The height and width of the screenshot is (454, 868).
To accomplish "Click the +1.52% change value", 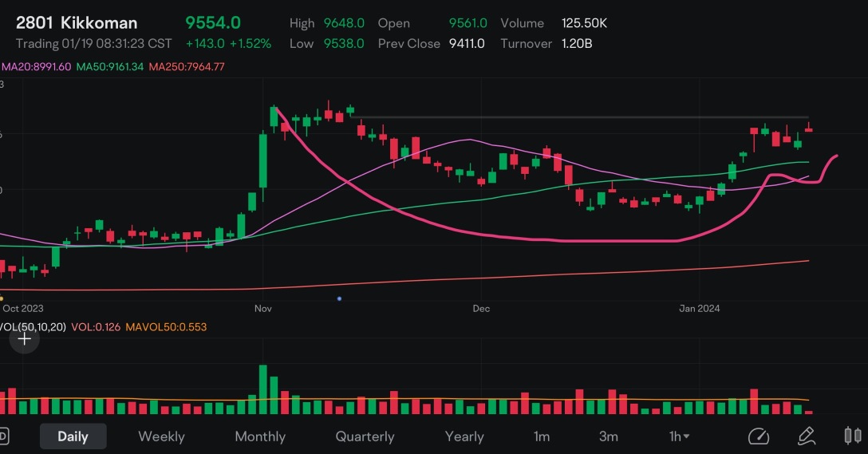I will pos(251,44).
